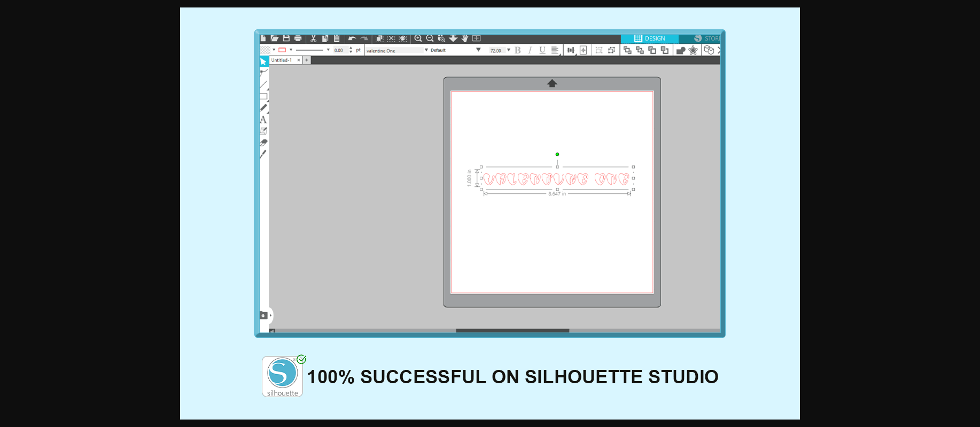
Task: Toggle Italic text formatting
Action: [x=530, y=50]
